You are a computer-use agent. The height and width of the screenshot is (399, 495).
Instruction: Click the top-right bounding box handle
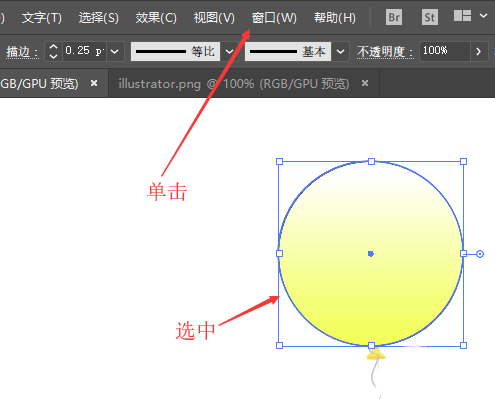pyautogui.click(x=463, y=162)
